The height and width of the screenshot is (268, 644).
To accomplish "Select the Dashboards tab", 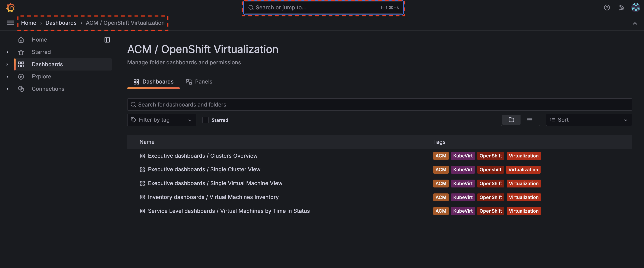I will click(x=153, y=82).
